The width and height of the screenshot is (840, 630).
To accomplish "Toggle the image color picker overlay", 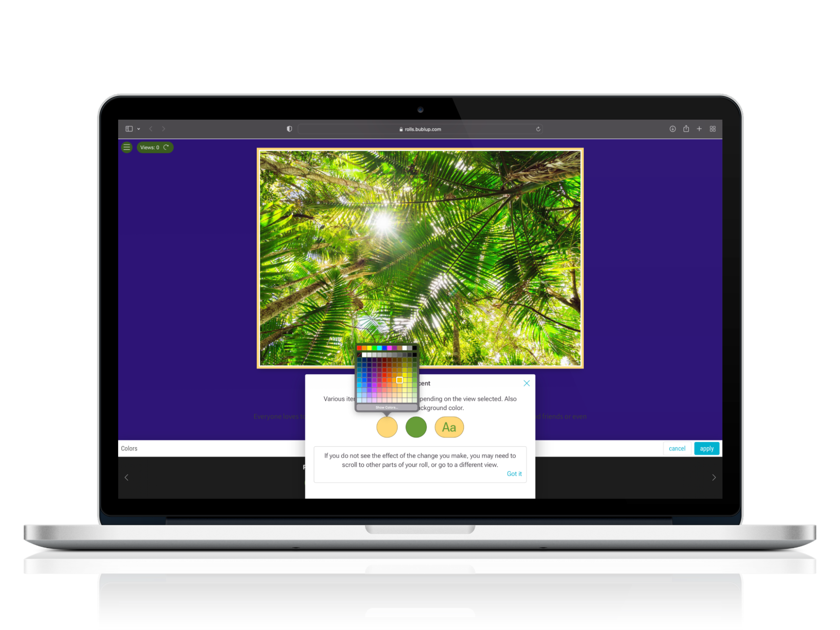I will point(387,426).
